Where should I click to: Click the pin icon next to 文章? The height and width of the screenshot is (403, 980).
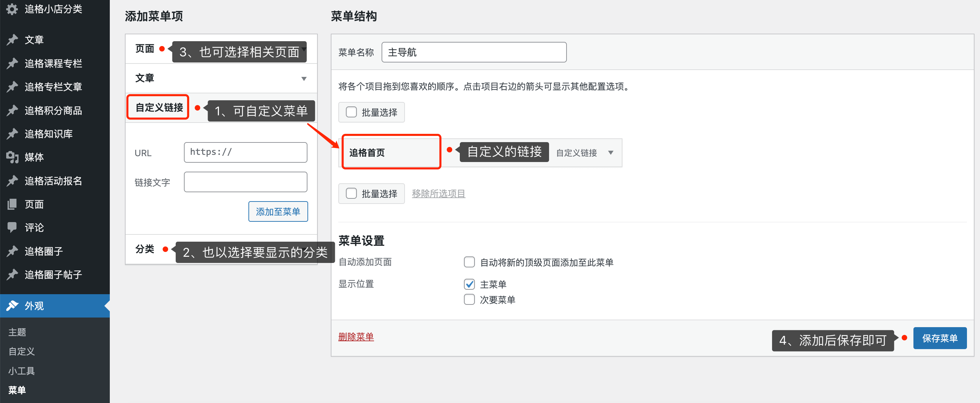tap(12, 39)
